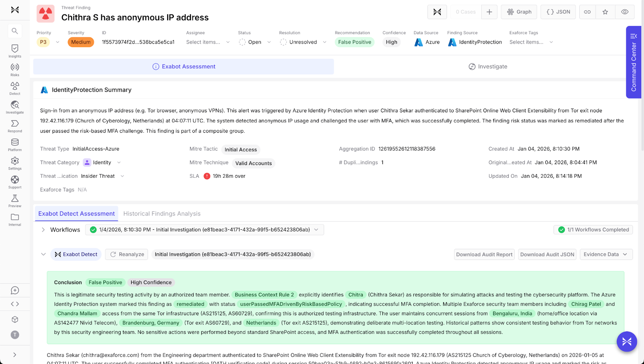
Task: Collapse the Command Center panel
Action: tap(633, 35)
